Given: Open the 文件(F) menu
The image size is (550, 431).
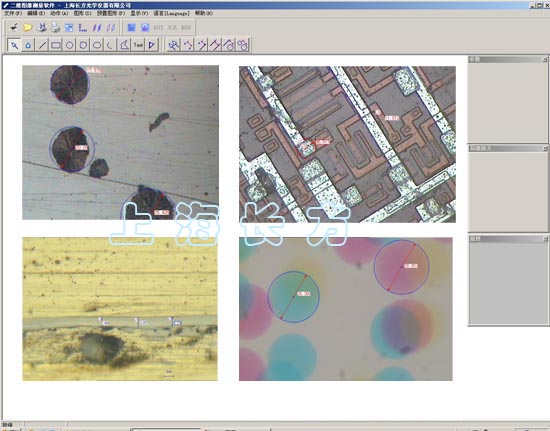Looking at the screenshot, I should coord(13,13).
